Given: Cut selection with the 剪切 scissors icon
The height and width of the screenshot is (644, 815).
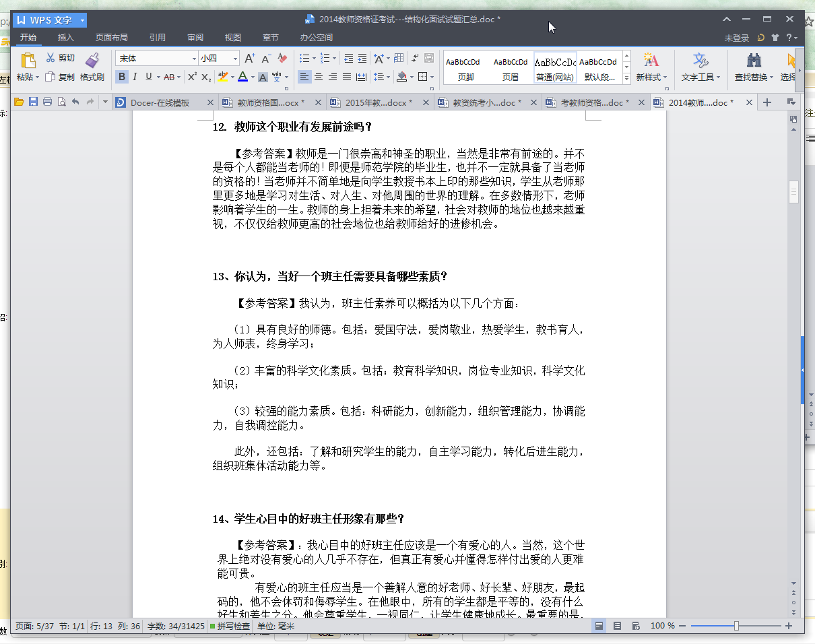Looking at the screenshot, I should 51,58.
